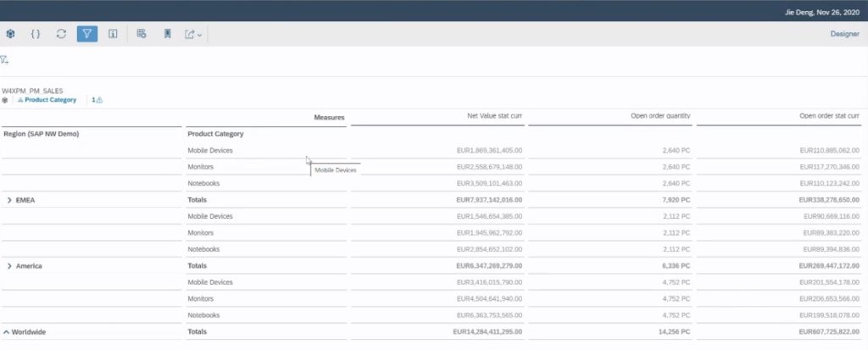Open the Designer link
The width and height of the screenshot is (868, 350).
pyautogui.click(x=845, y=34)
